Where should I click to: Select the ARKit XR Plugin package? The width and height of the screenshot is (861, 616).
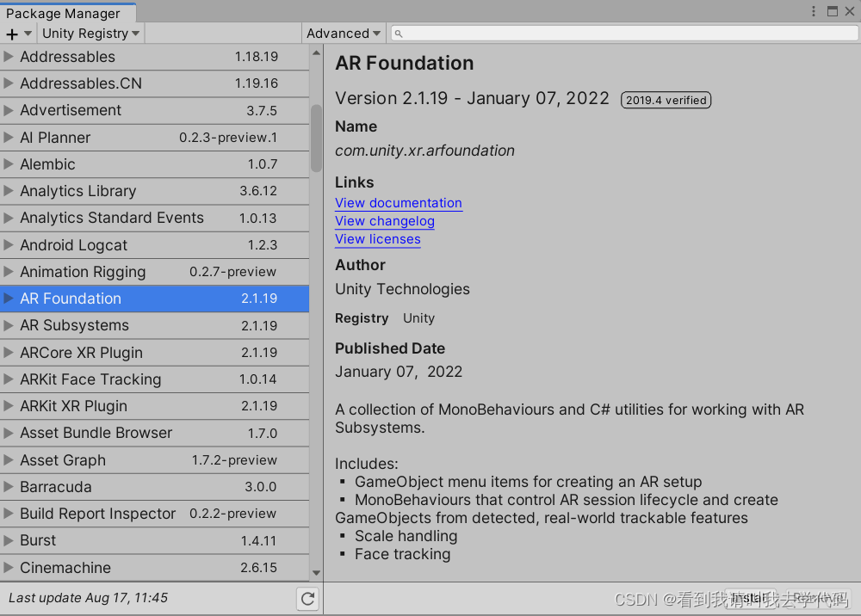[x=154, y=406]
